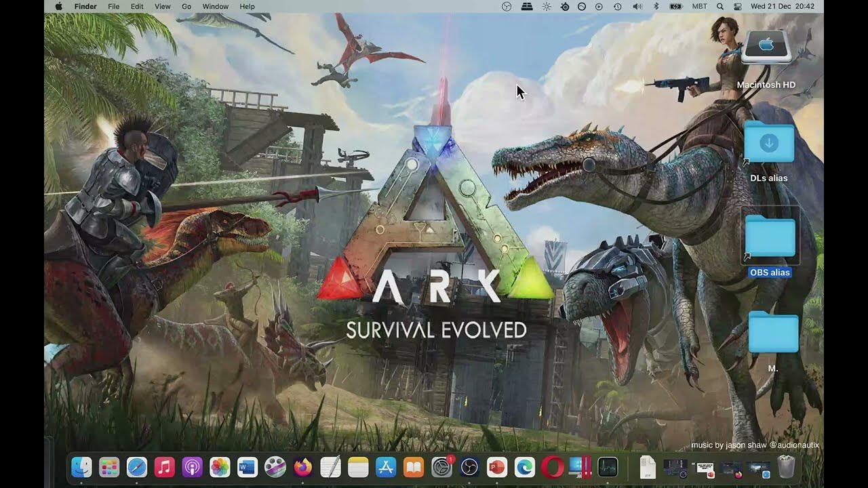Viewport: 868px width, 488px height.
Task: Select the DLs alias folder
Action: click(x=769, y=142)
